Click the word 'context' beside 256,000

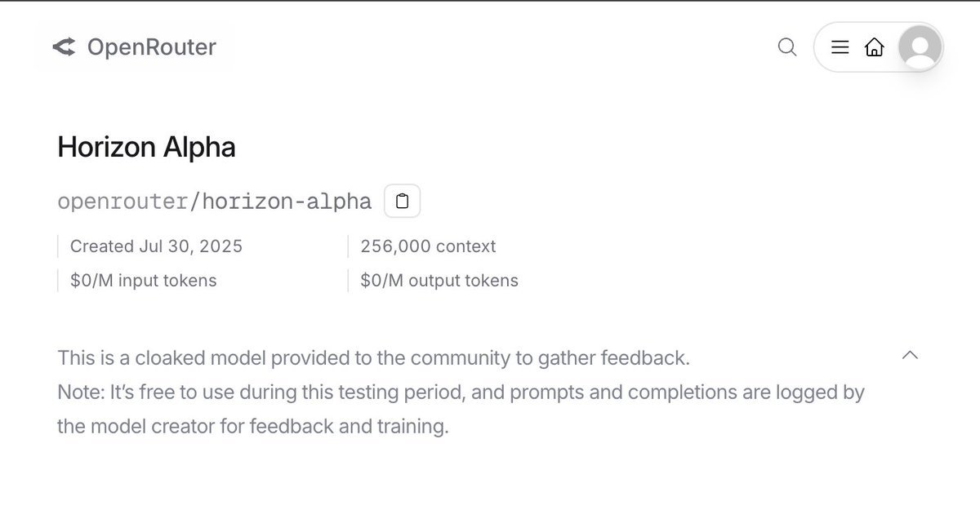[465, 246]
